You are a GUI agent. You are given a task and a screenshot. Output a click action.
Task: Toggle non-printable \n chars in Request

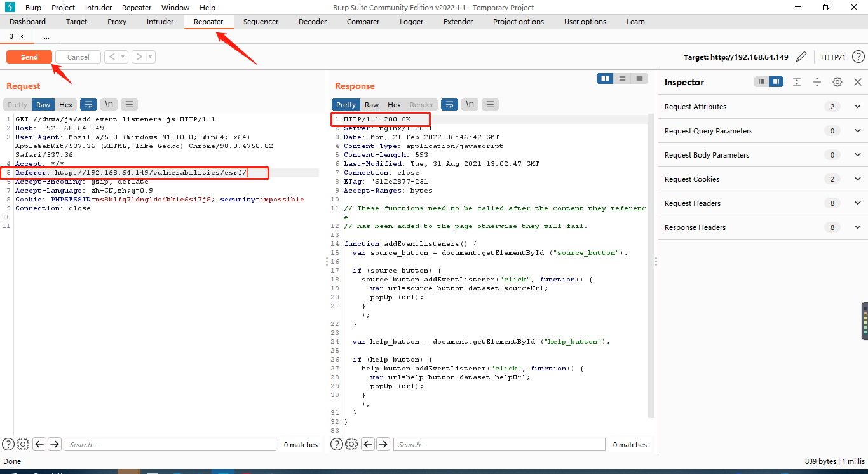(109, 105)
